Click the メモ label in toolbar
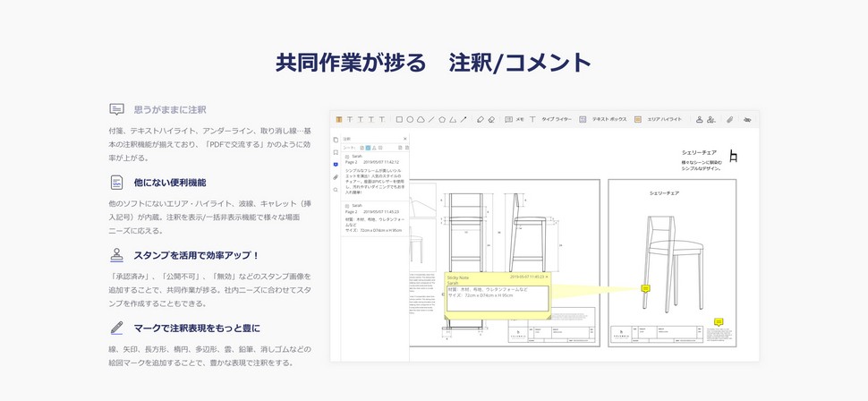 [520, 120]
